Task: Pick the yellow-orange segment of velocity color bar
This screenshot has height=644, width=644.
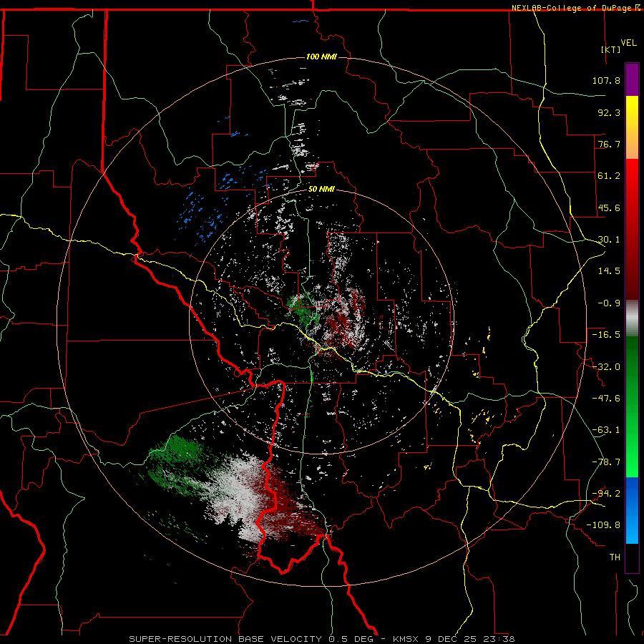Action: pos(632,127)
